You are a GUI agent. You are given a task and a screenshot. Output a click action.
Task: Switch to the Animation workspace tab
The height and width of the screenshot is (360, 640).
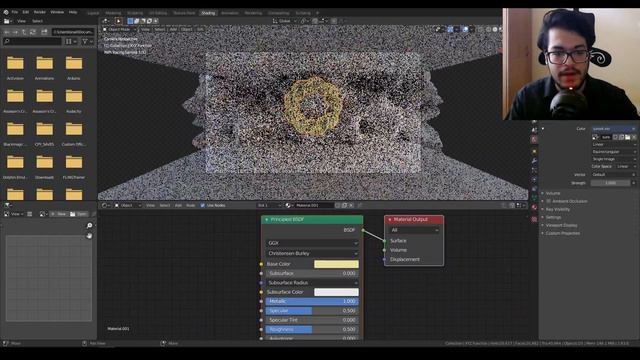click(x=229, y=13)
